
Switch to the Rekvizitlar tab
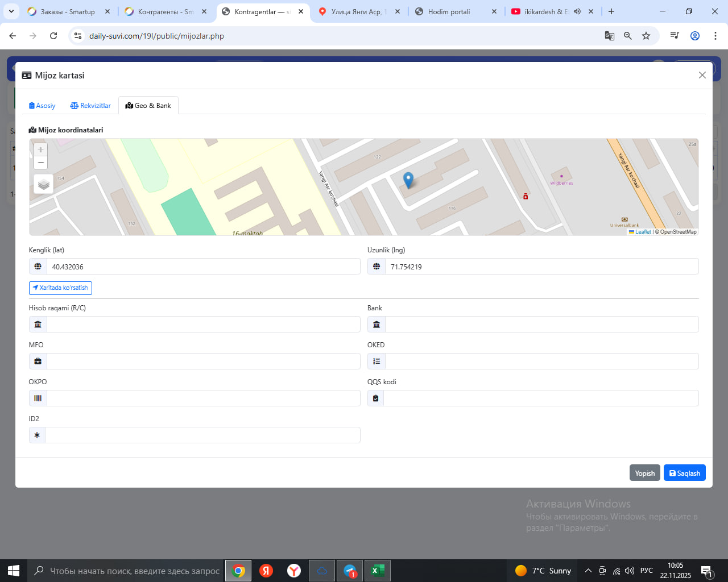[90, 106]
